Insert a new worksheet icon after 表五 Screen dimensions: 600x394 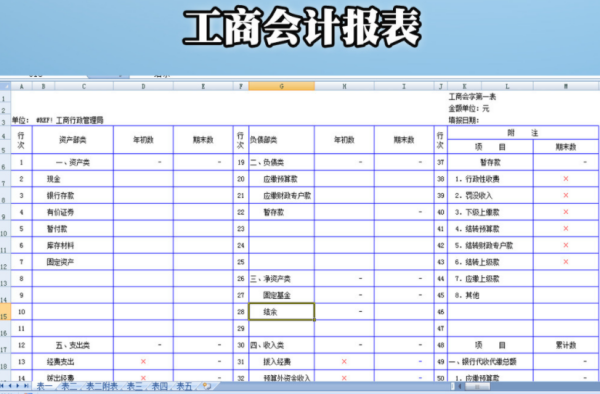tap(207, 386)
